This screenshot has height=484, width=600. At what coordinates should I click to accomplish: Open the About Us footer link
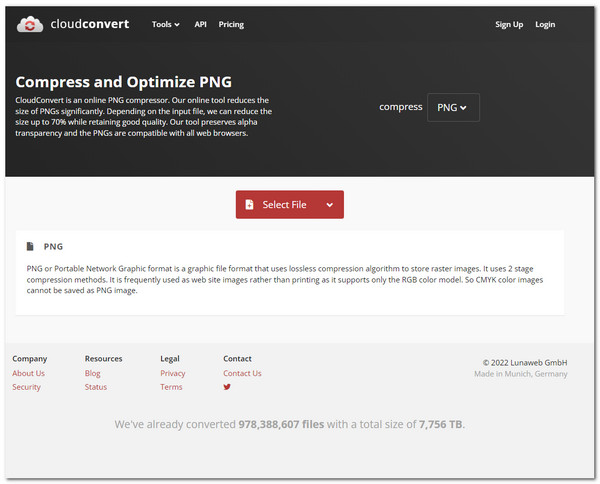[28, 373]
